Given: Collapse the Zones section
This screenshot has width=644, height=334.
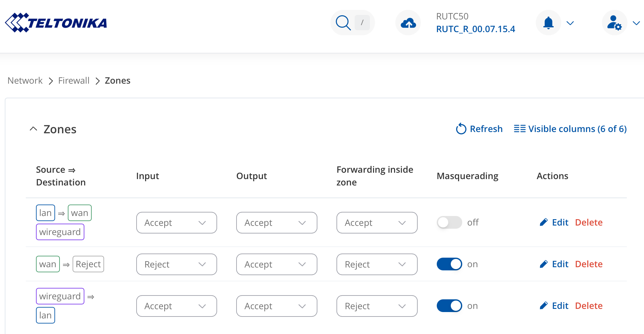Looking at the screenshot, I should click(x=33, y=129).
